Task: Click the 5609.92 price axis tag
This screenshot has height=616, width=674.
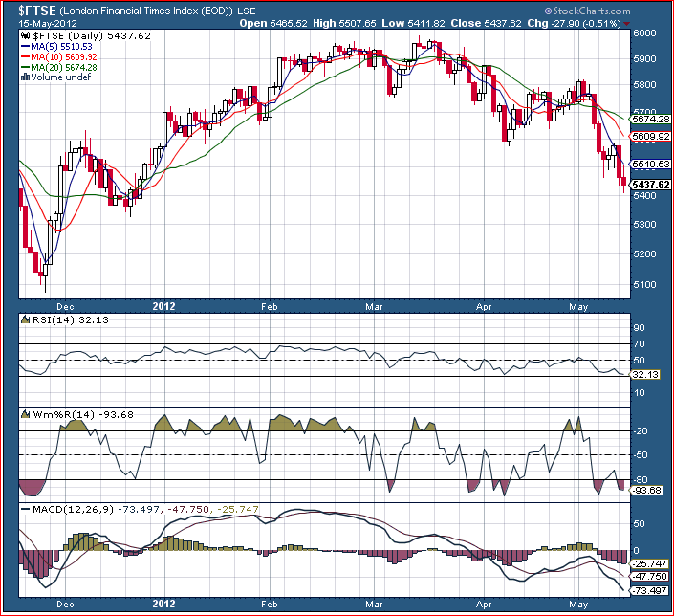Action: coord(651,137)
